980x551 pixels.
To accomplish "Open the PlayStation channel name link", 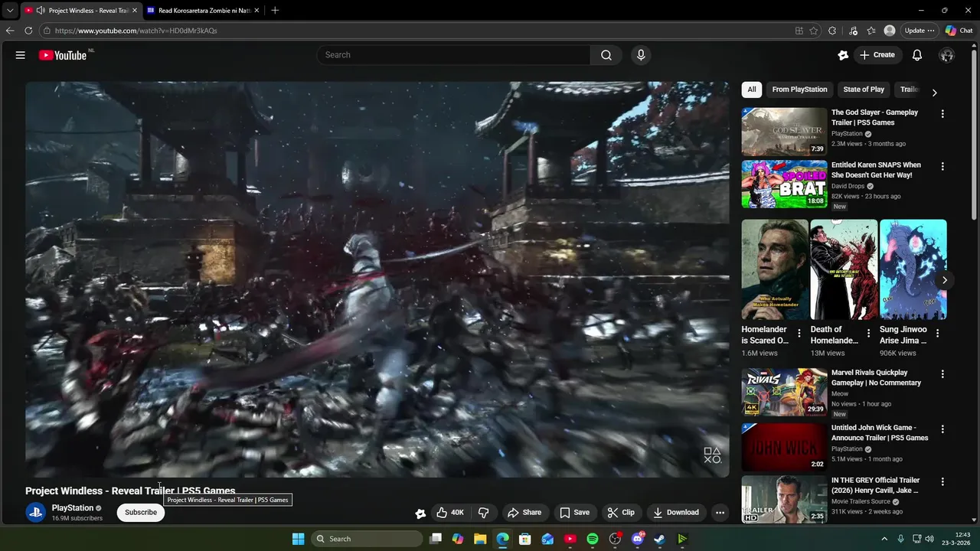I will [73, 508].
